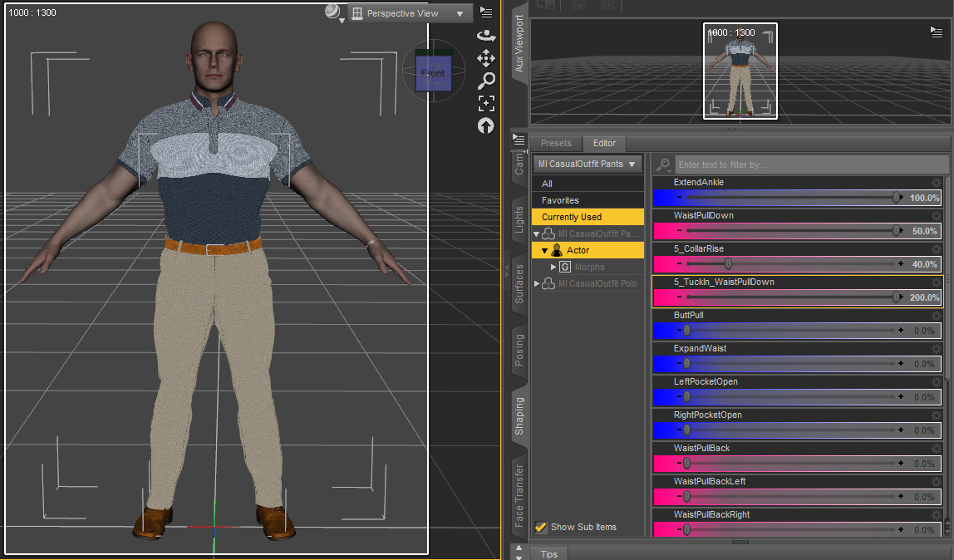
Task: Select the viewport zoom magnifier icon
Action: click(x=486, y=81)
